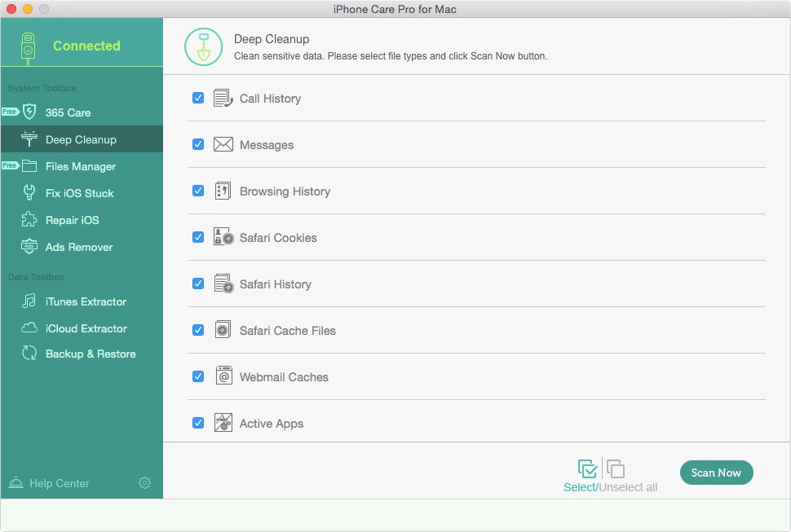The width and height of the screenshot is (791, 532).
Task: Click the Safari Cache Files icon
Action: [223, 330]
